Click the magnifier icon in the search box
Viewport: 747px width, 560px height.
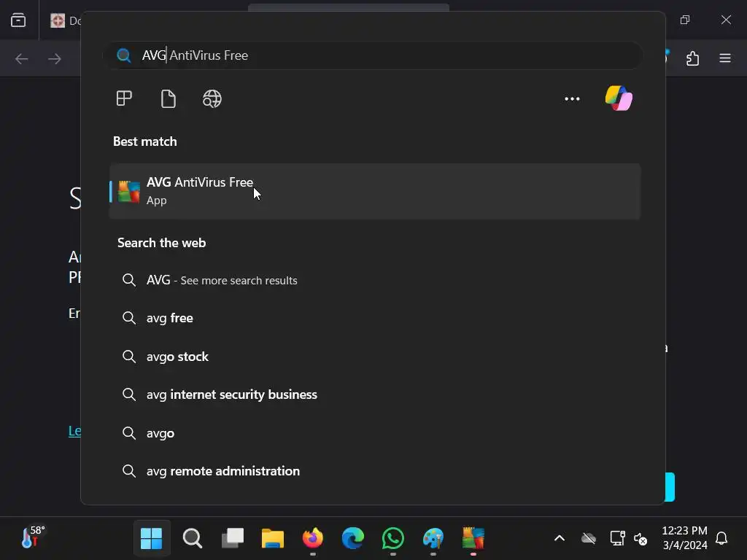[x=124, y=55]
